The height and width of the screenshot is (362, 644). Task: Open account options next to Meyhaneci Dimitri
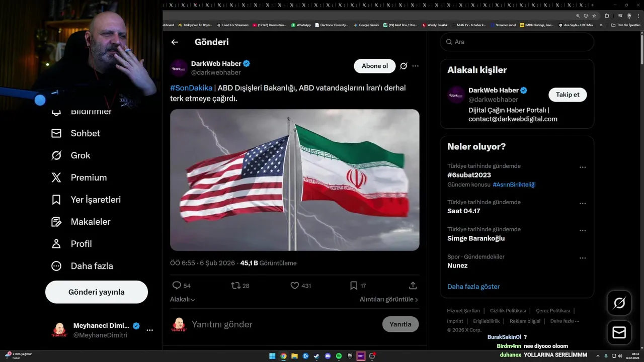pos(149,330)
